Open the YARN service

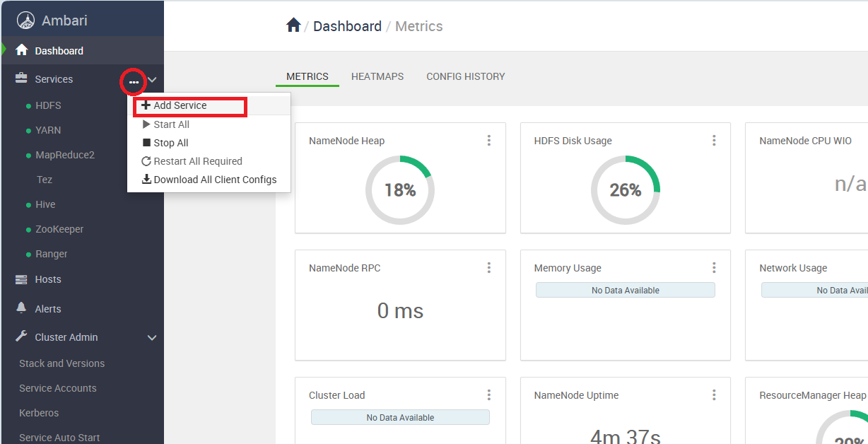tap(48, 130)
